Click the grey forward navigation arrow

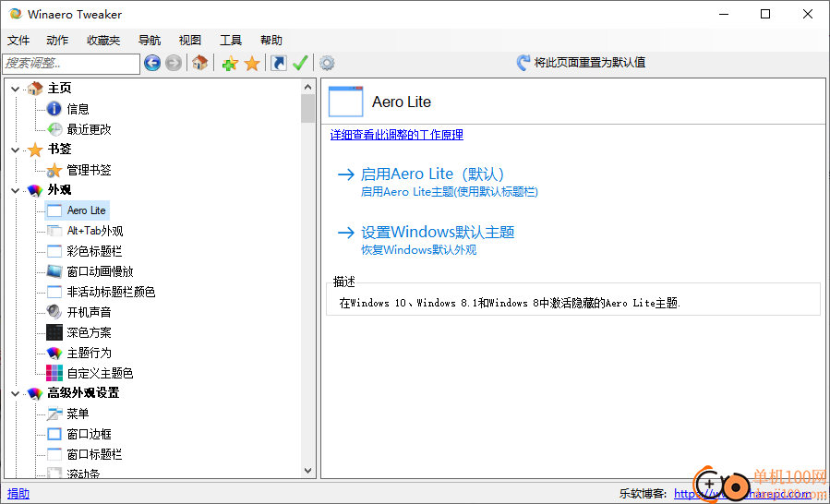coord(173,64)
